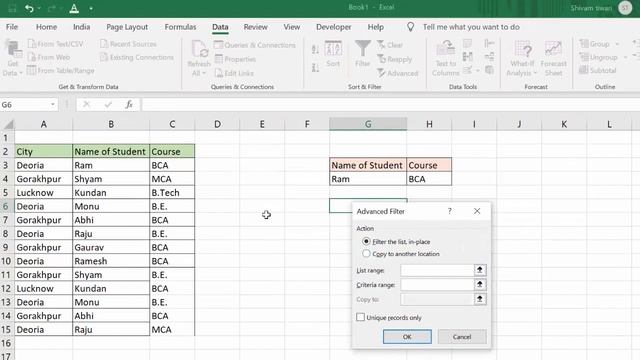Switch to the Developer tab
640x360 pixels.
(333, 27)
